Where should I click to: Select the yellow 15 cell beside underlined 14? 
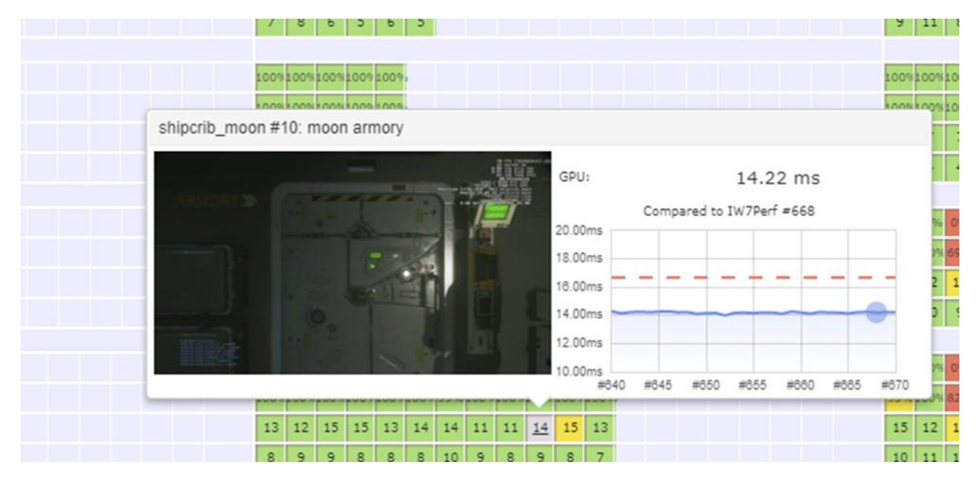click(x=570, y=428)
